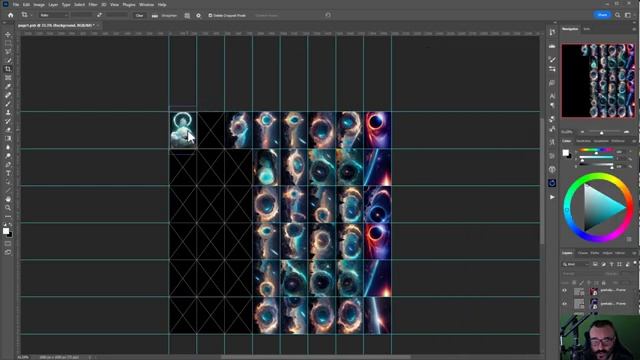Select the Horizontal Type tool
Screen dimensions: 640x360
pos(8,173)
